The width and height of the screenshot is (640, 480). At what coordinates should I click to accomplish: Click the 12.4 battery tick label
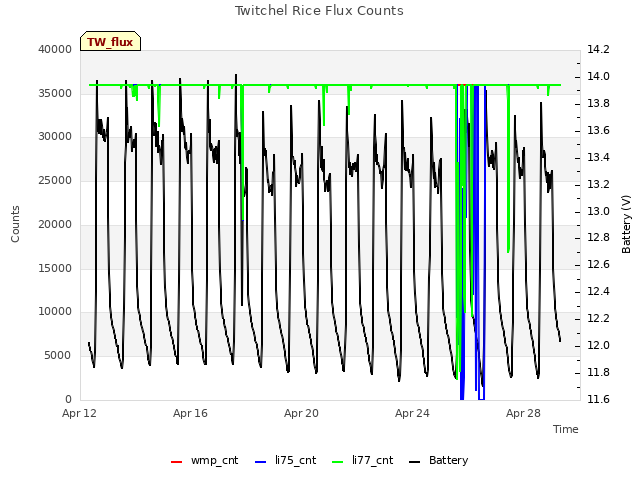pos(598,291)
